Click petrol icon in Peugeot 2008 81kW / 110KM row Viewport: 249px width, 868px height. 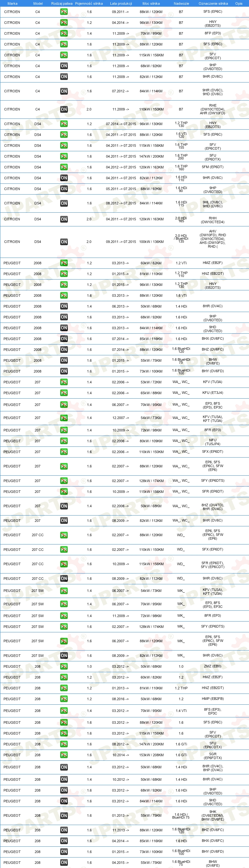point(64,274)
